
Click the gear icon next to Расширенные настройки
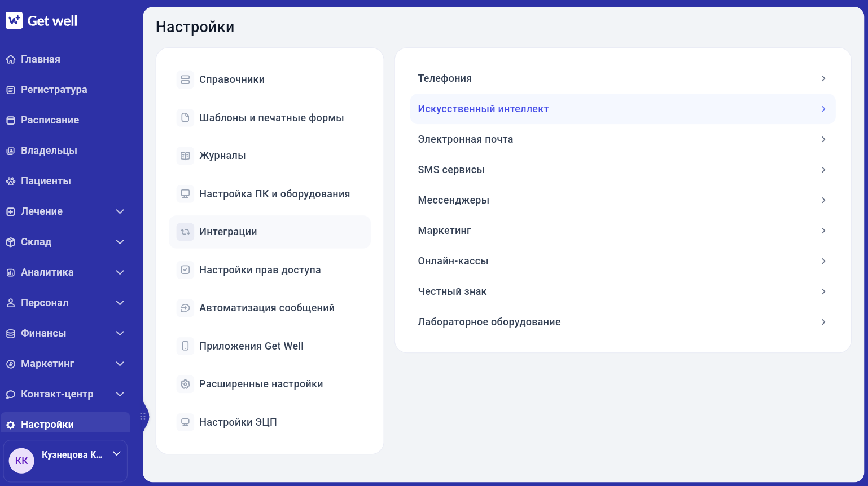185,384
